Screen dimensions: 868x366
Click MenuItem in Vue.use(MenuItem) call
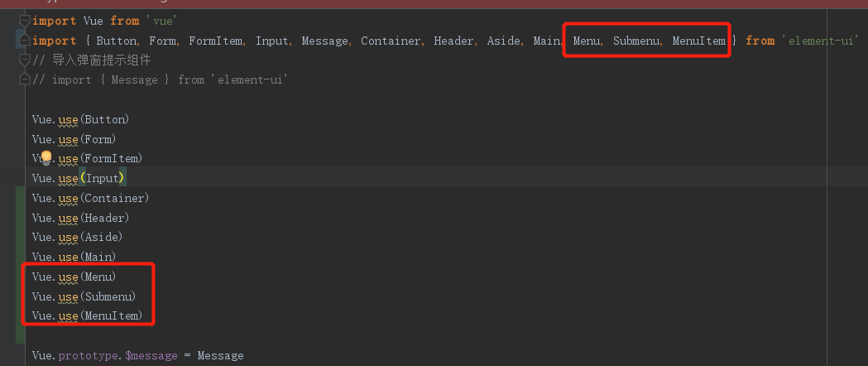tap(112, 315)
